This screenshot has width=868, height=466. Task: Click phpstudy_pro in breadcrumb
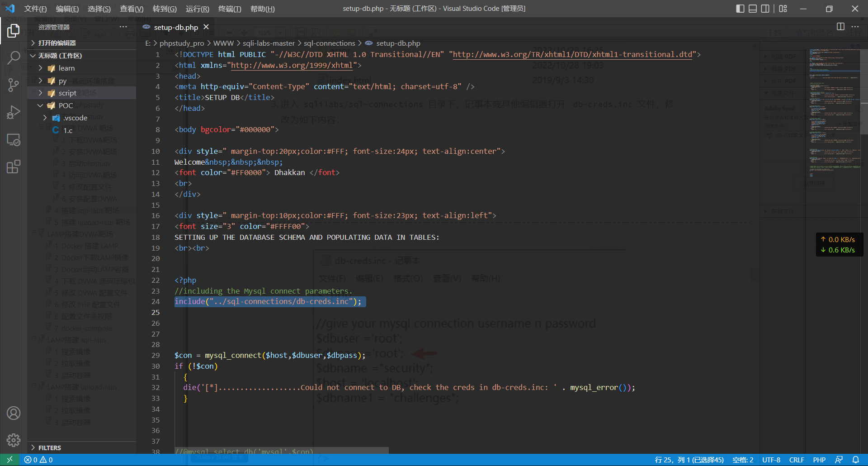coord(182,43)
